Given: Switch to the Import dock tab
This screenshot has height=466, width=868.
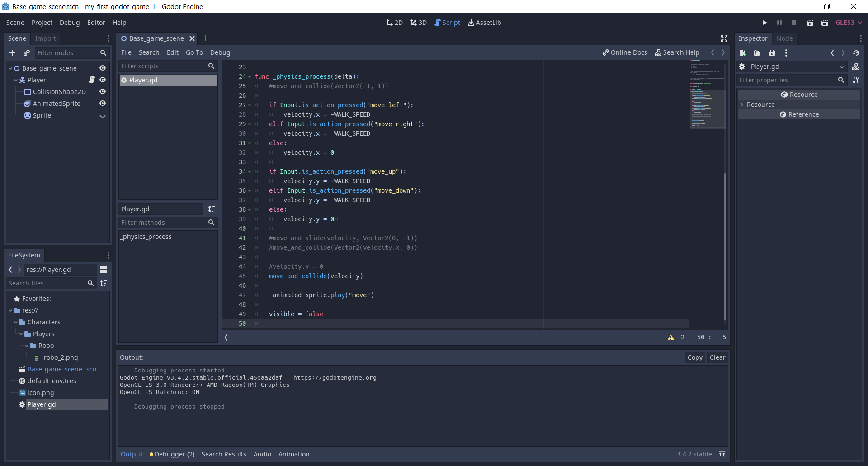Looking at the screenshot, I should 46,38.
